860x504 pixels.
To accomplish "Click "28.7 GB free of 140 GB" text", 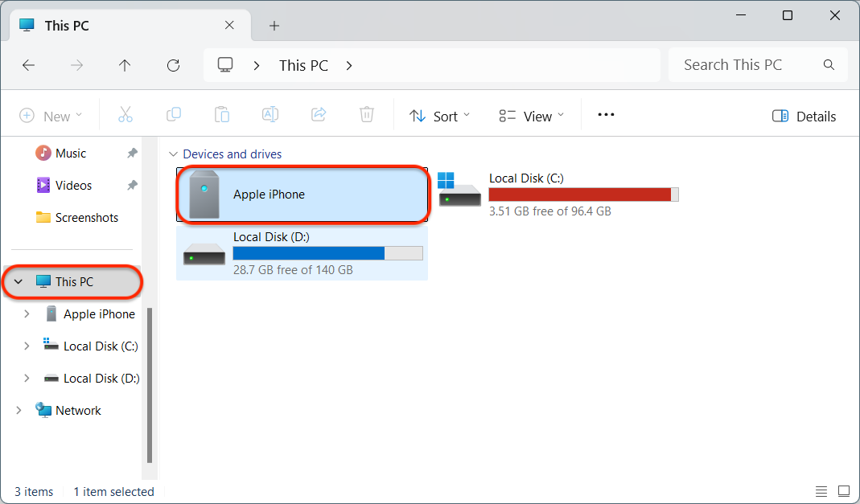I will [293, 270].
